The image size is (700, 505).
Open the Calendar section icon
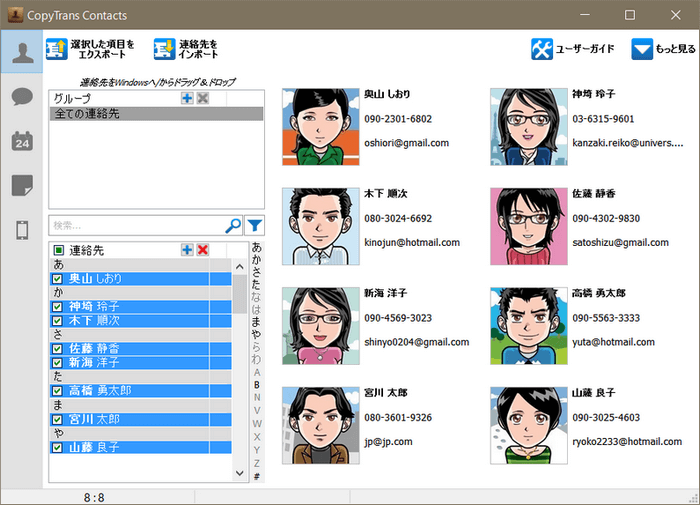22,141
